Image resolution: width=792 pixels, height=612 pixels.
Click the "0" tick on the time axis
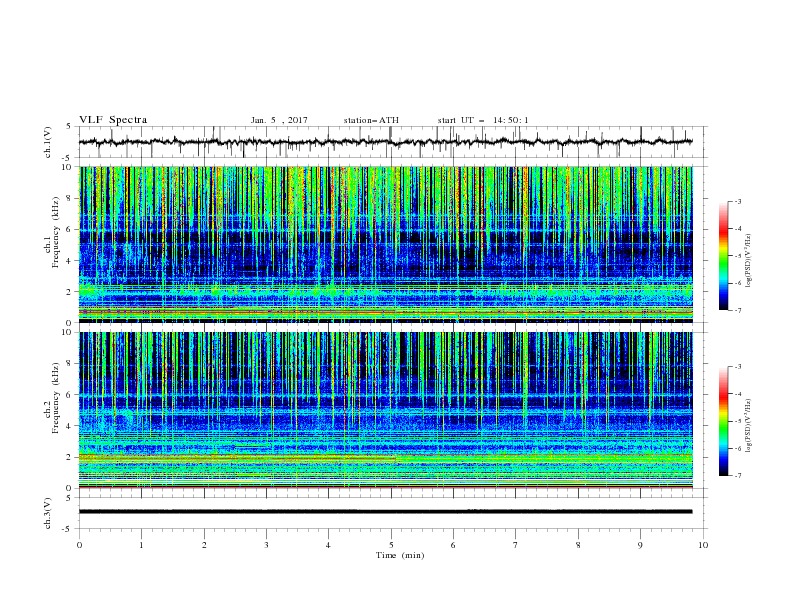79,545
